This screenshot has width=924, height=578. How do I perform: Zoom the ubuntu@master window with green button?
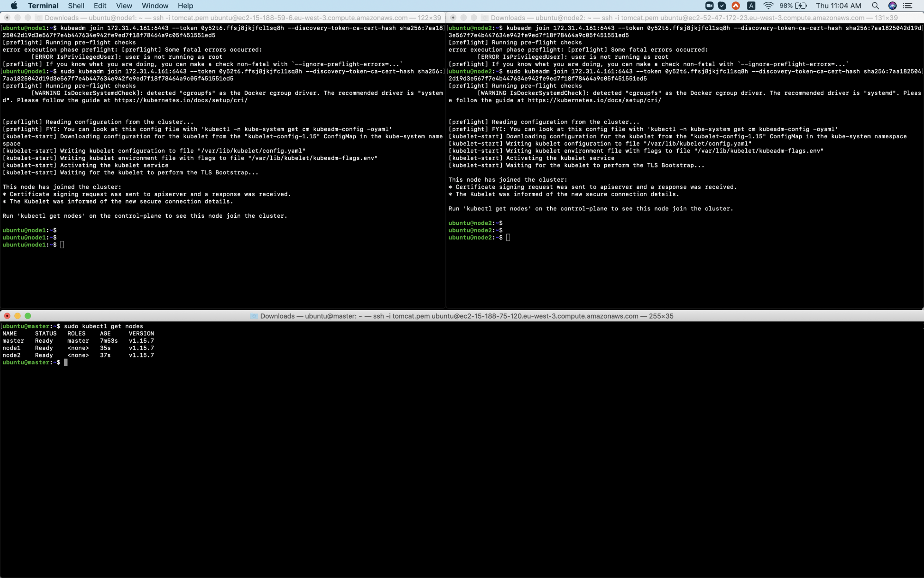28,316
